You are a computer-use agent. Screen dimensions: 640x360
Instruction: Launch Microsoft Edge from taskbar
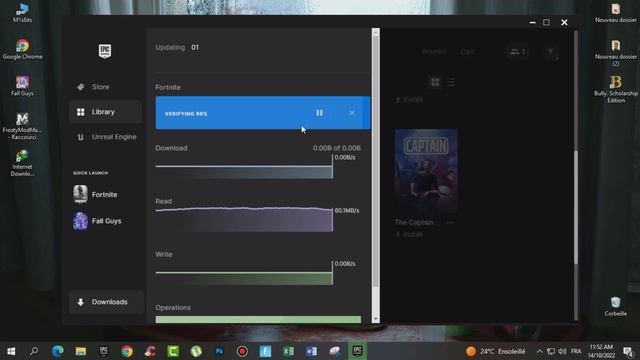[58, 351]
